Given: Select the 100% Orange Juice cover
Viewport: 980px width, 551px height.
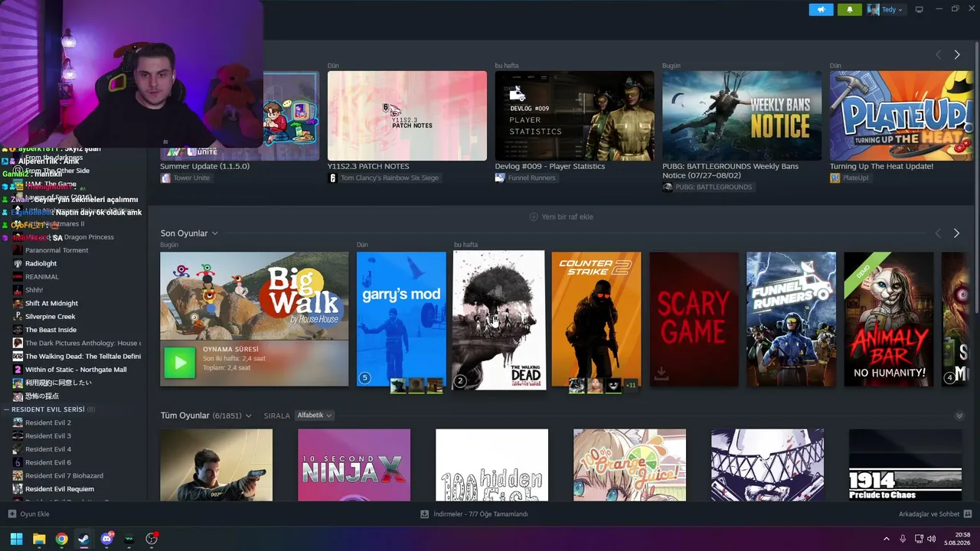Looking at the screenshot, I should point(629,465).
